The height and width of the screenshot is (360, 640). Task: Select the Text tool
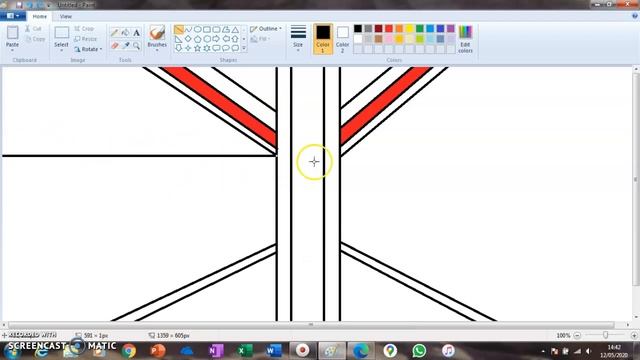click(136, 33)
